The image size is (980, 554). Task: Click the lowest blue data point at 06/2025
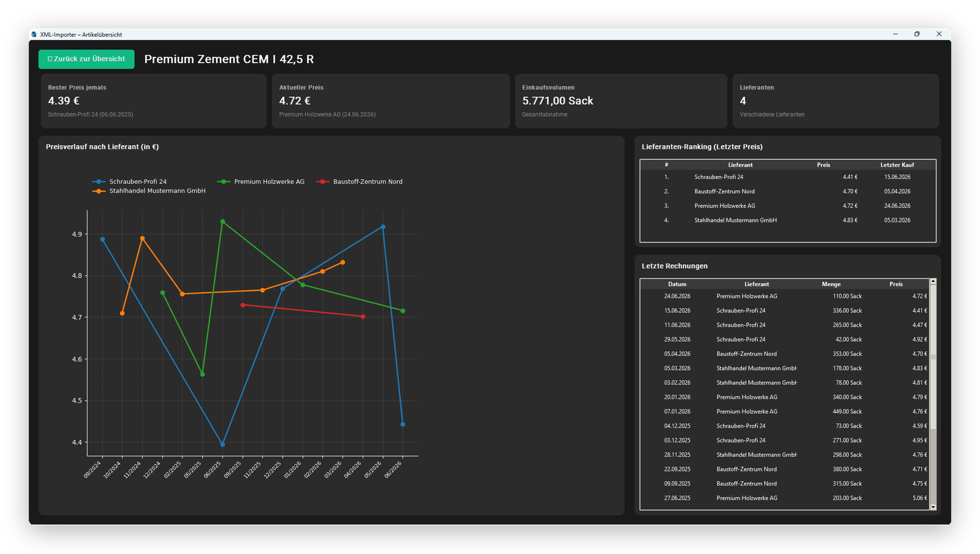pyautogui.click(x=222, y=444)
